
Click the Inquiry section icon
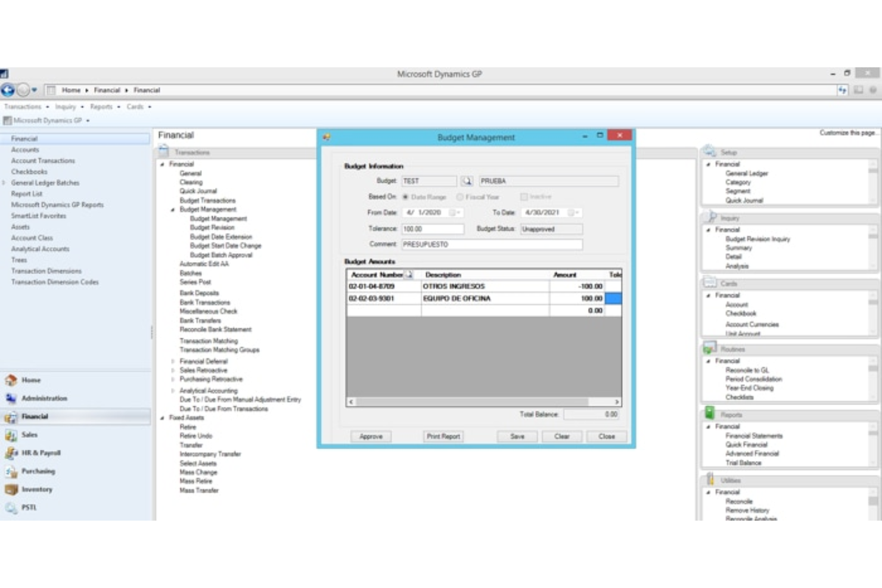(x=709, y=217)
